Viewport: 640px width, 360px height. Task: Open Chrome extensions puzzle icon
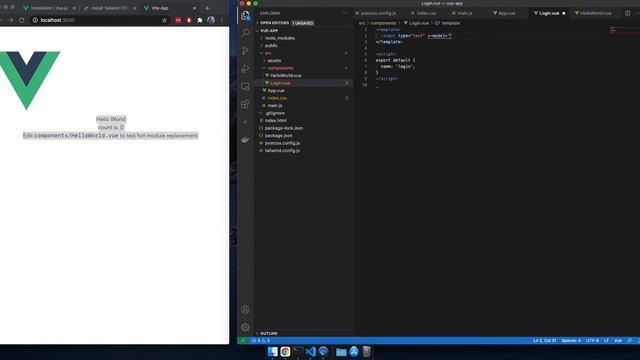(x=200, y=20)
